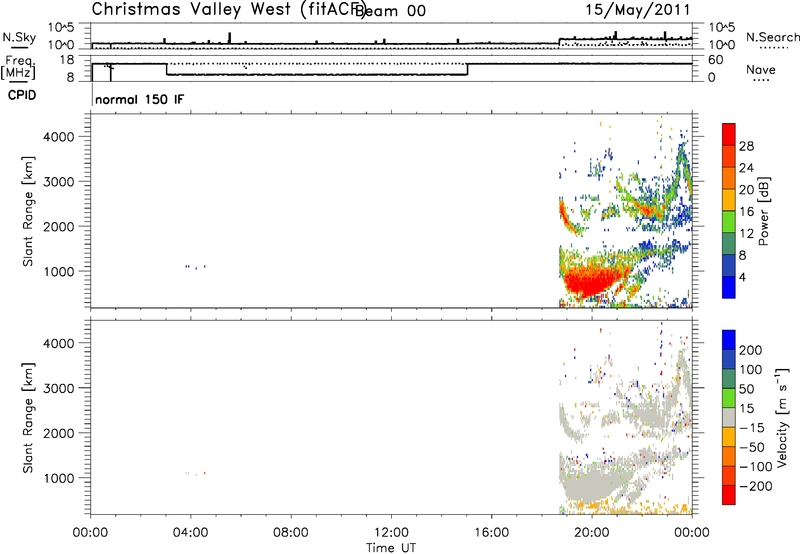Click the 04:00 time tick label

(191, 533)
